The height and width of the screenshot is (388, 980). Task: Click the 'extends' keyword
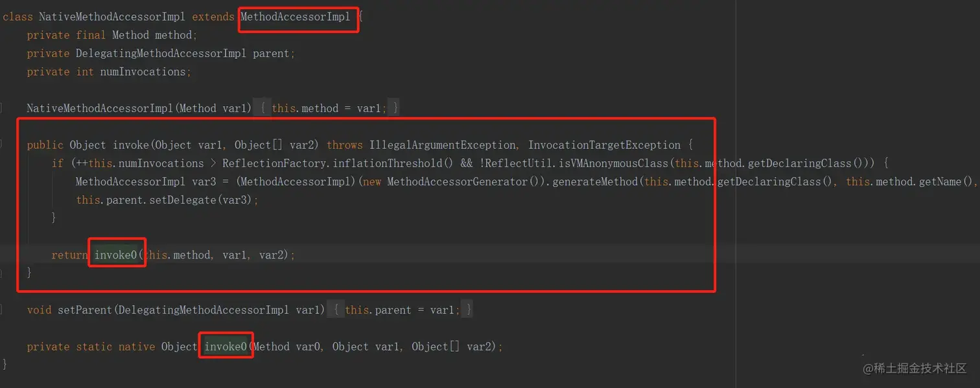213,17
